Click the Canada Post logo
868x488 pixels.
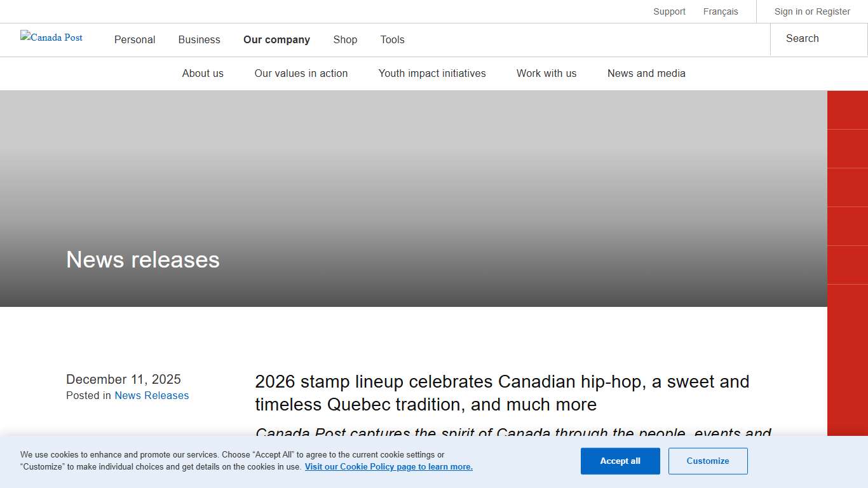tap(51, 37)
